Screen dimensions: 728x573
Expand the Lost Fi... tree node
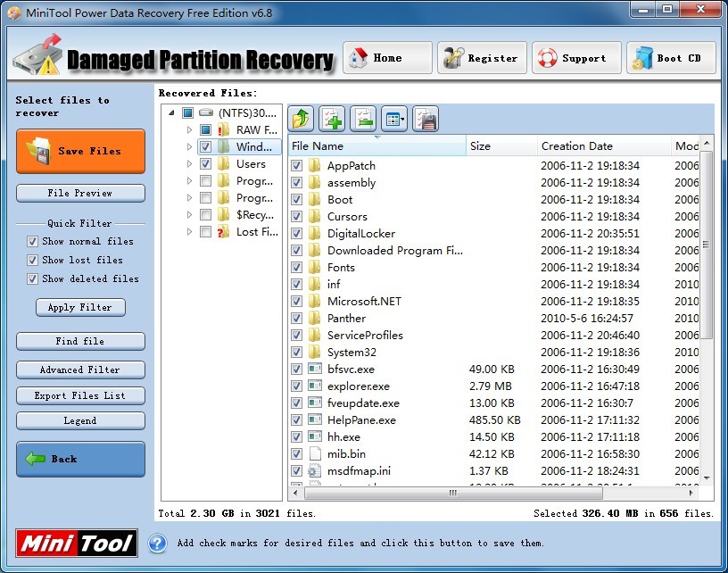189,231
